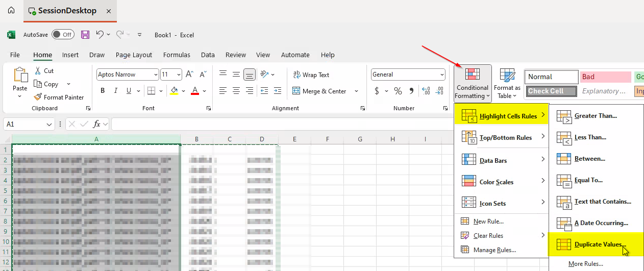644x271 pixels.
Task: Expand the Name Box dropdown arrow
Action: pos(49,124)
